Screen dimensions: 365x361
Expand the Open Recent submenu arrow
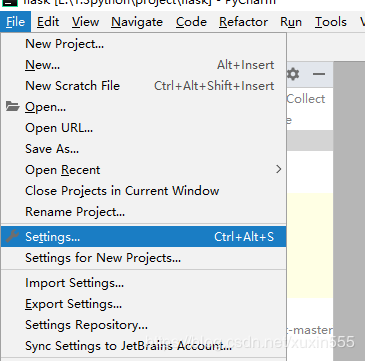(279, 169)
